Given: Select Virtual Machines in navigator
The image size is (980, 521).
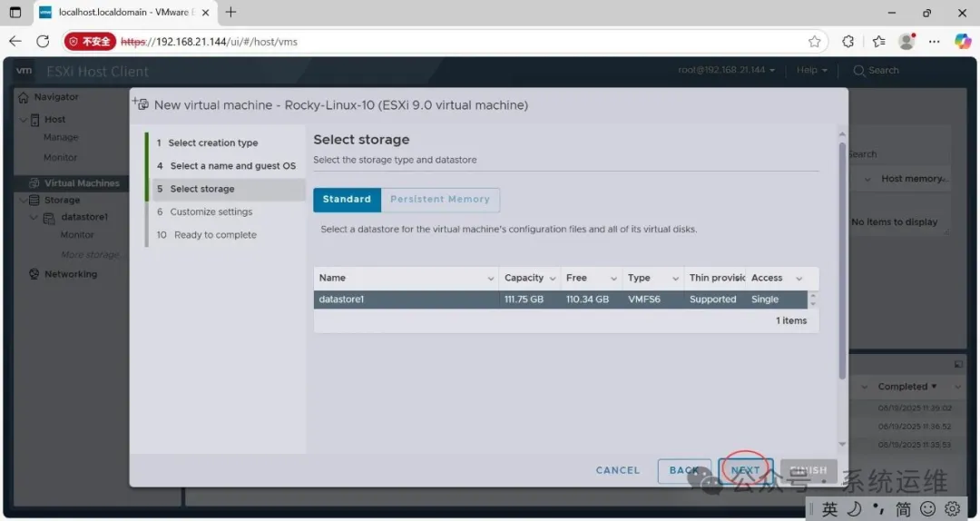Looking at the screenshot, I should pos(82,182).
